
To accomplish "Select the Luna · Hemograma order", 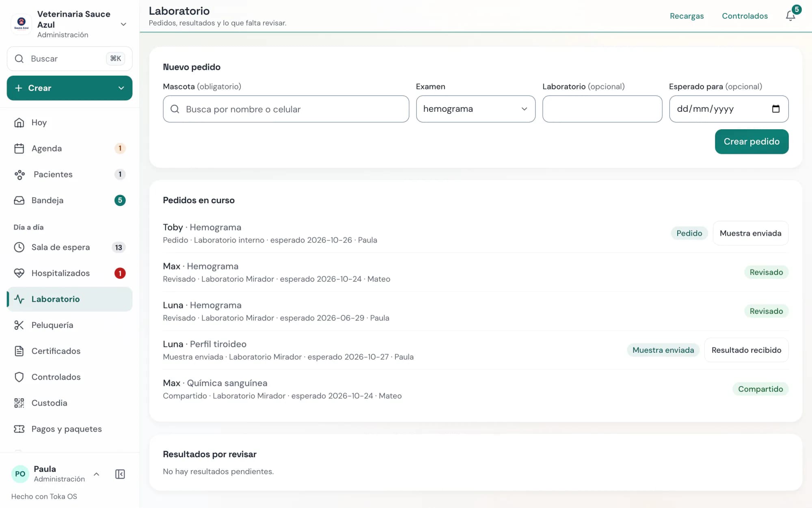I will (475, 311).
